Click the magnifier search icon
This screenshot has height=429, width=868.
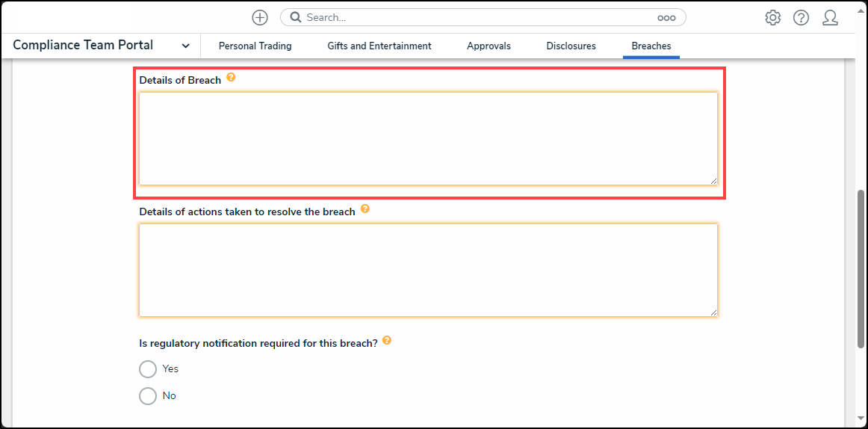click(295, 18)
